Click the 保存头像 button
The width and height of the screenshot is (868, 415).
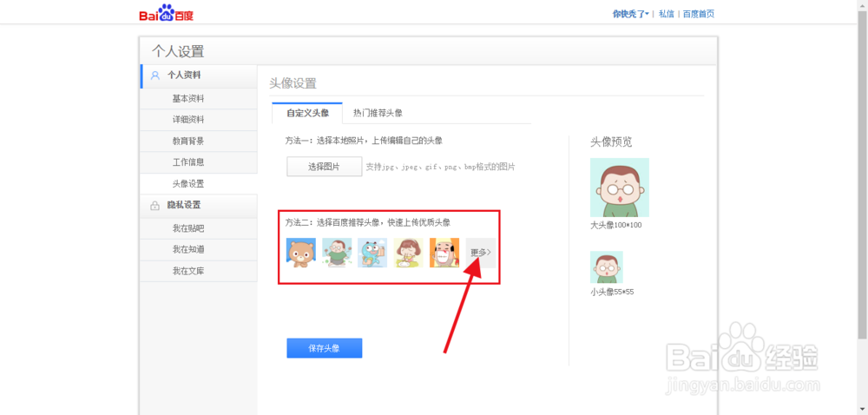click(324, 348)
